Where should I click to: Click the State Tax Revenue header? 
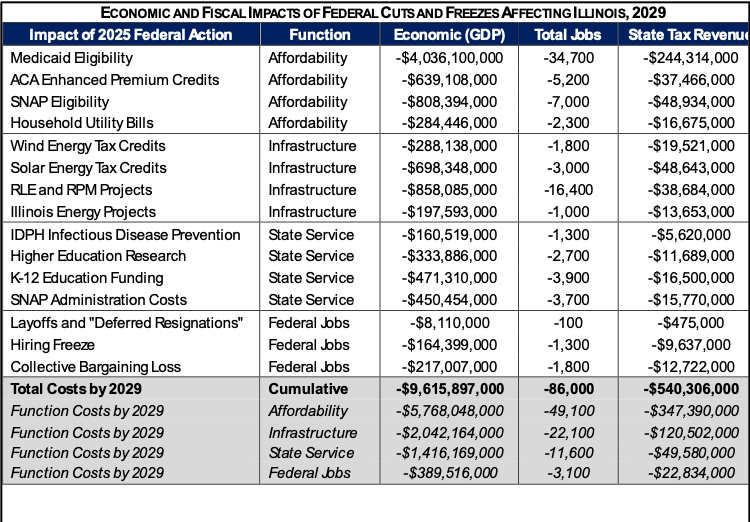click(683, 35)
